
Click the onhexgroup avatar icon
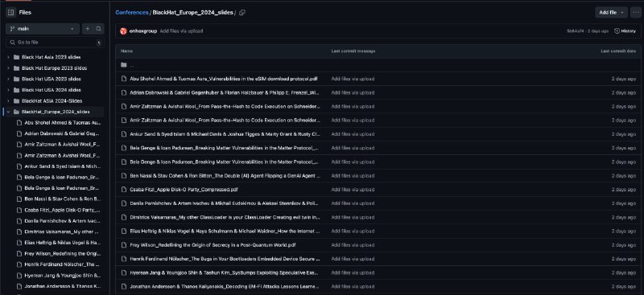(123, 31)
